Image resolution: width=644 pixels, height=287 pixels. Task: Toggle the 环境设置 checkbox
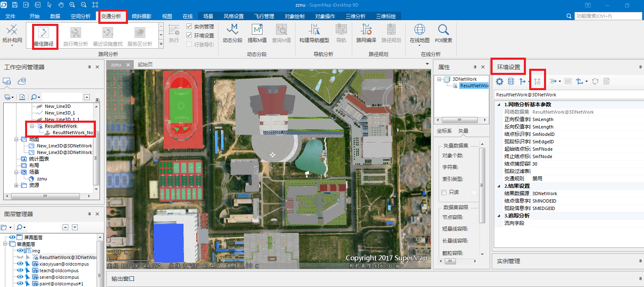coord(189,36)
